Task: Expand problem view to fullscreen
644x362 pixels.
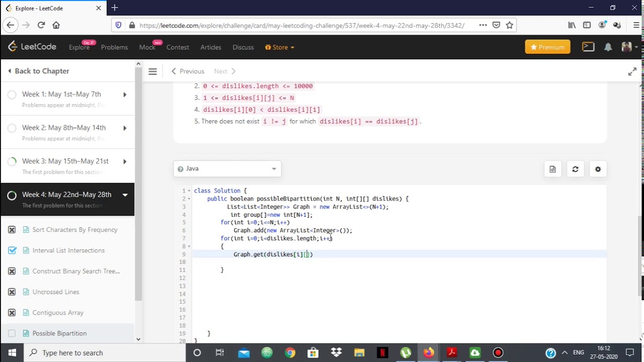Action: click(x=632, y=71)
